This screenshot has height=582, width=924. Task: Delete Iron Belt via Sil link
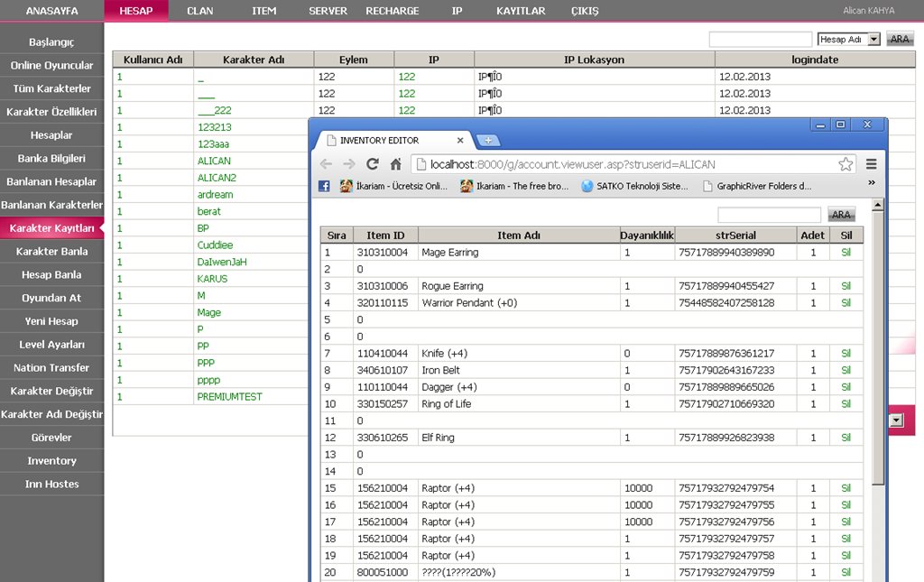click(x=846, y=370)
